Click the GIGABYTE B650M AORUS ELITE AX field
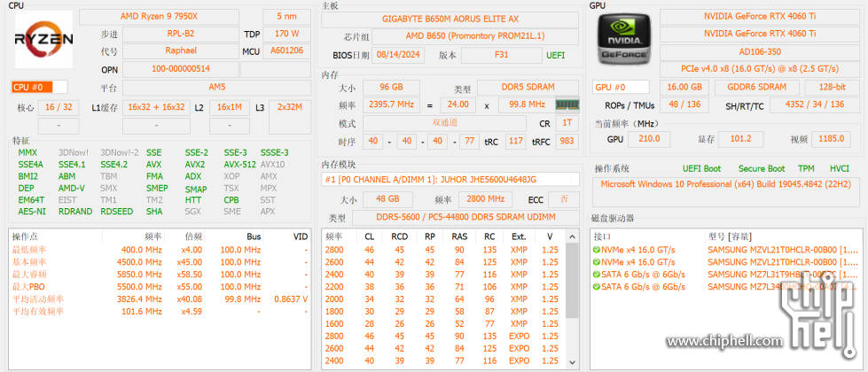Image resolution: width=868 pixels, height=372 pixels. [x=450, y=19]
